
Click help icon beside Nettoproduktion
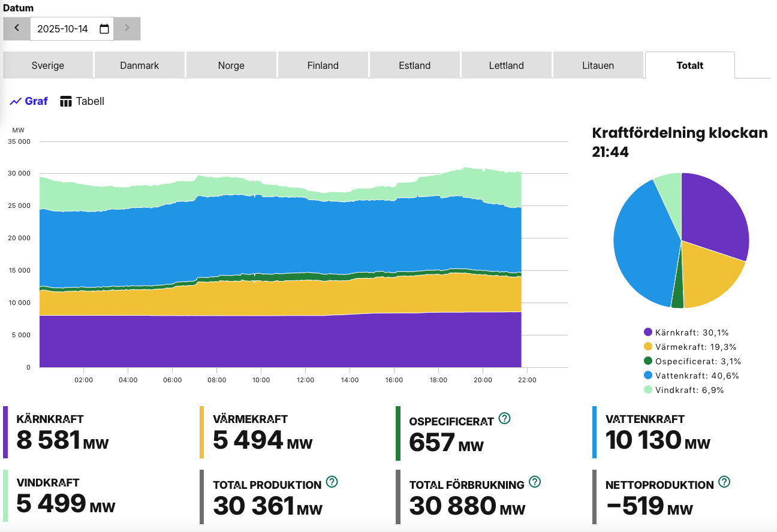pos(724,482)
